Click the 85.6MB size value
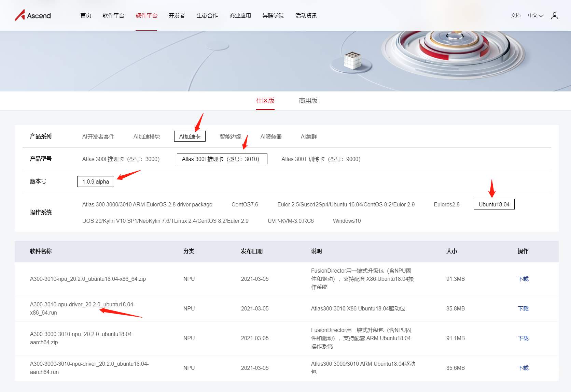This screenshot has height=392, width=571. click(456, 368)
